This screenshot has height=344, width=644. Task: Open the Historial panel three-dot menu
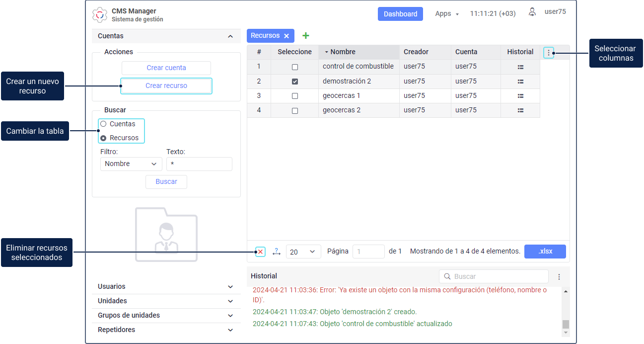pos(559,277)
